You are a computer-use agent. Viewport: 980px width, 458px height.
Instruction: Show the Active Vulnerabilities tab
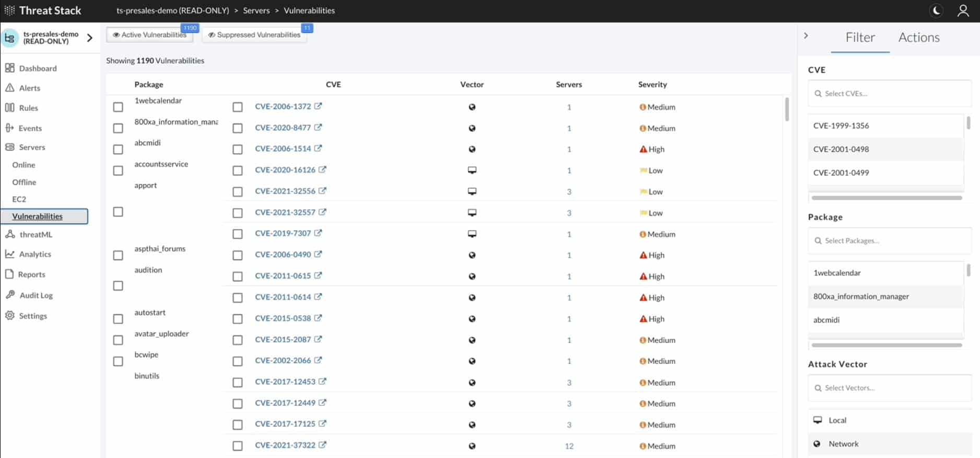coord(150,35)
